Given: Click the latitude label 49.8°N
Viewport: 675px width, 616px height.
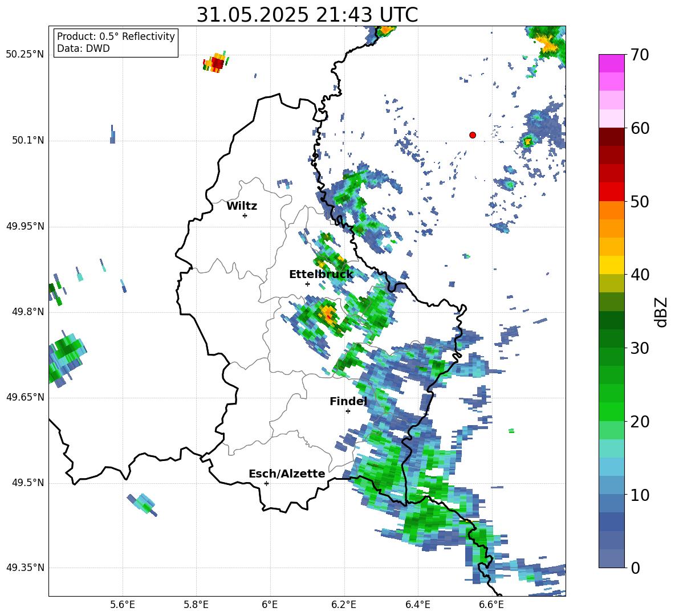Looking at the screenshot, I should pos(28,312).
